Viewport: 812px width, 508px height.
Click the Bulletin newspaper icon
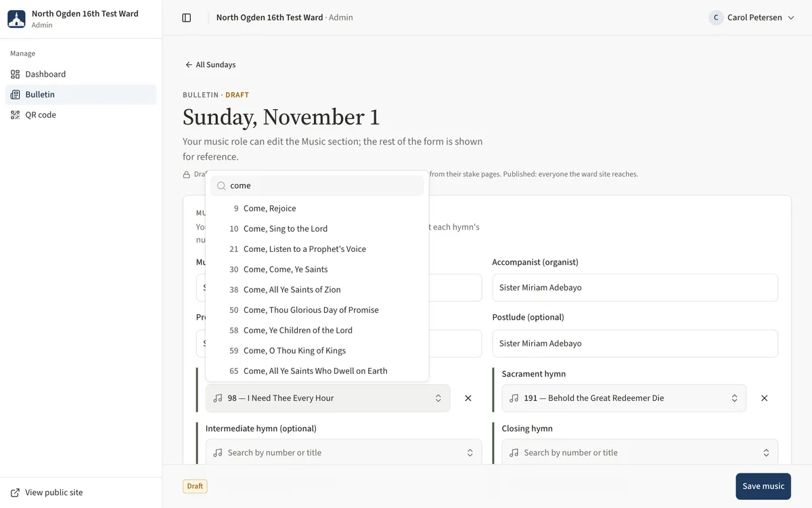coord(16,94)
